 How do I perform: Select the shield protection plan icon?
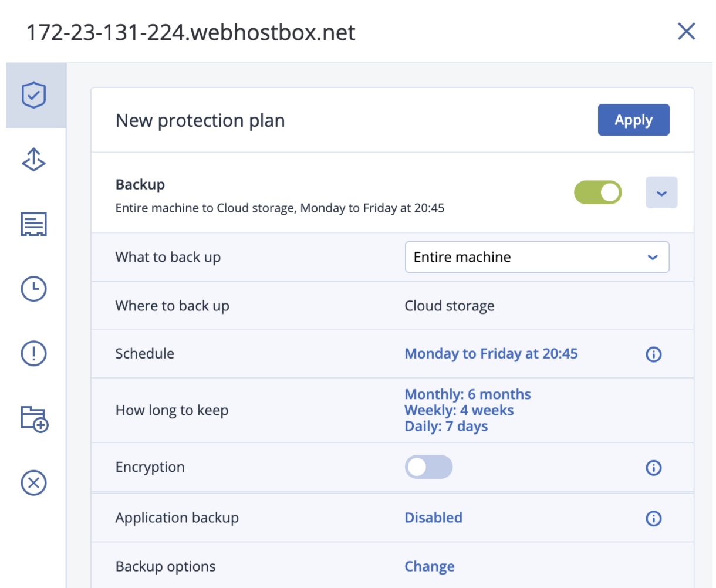(33, 95)
